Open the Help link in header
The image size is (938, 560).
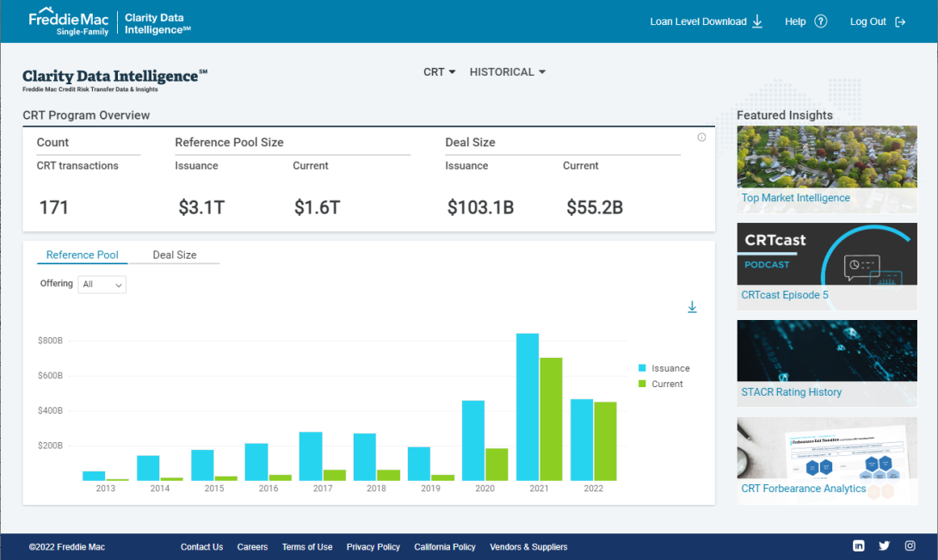pos(795,22)
